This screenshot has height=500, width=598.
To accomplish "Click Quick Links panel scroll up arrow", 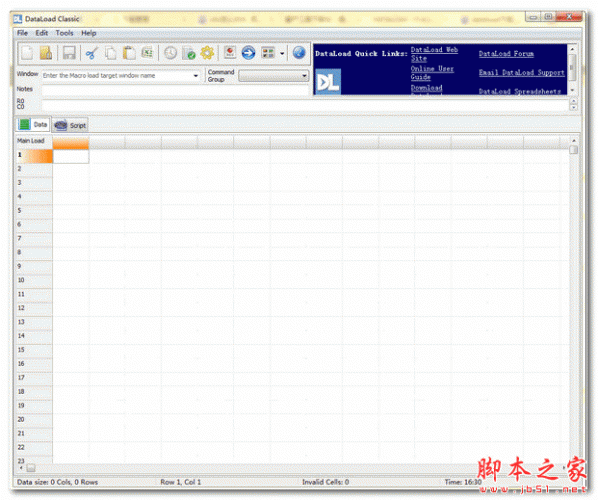I will click(x=572, y=49).
